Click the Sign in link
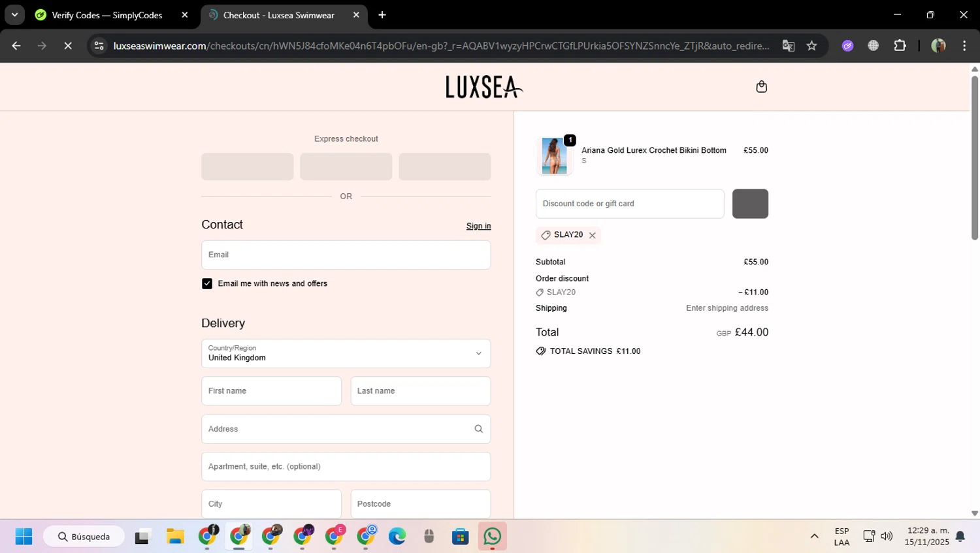The image size is (980, 553). tap(478, 226)
